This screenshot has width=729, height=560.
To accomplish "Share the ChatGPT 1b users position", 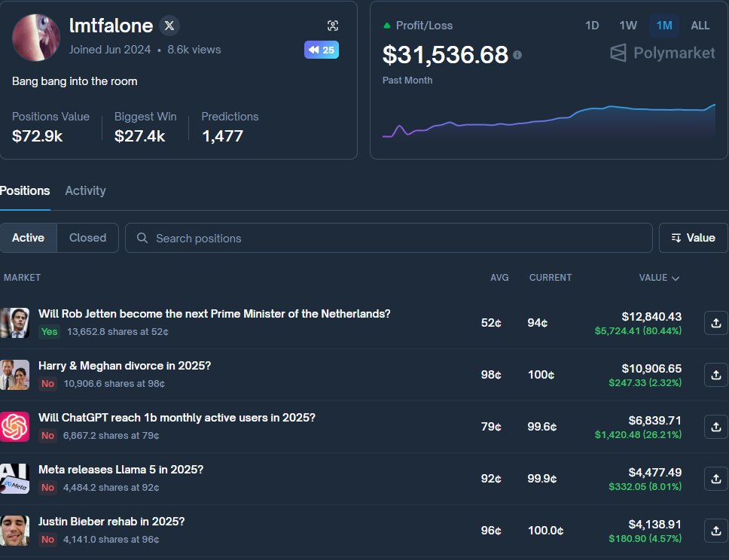I will click(x=716, y=427).
